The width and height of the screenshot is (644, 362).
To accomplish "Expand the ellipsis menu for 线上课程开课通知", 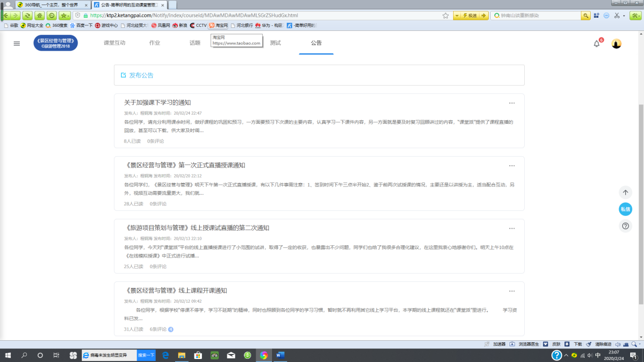I will pyautogui.click(x=512, y=291).
